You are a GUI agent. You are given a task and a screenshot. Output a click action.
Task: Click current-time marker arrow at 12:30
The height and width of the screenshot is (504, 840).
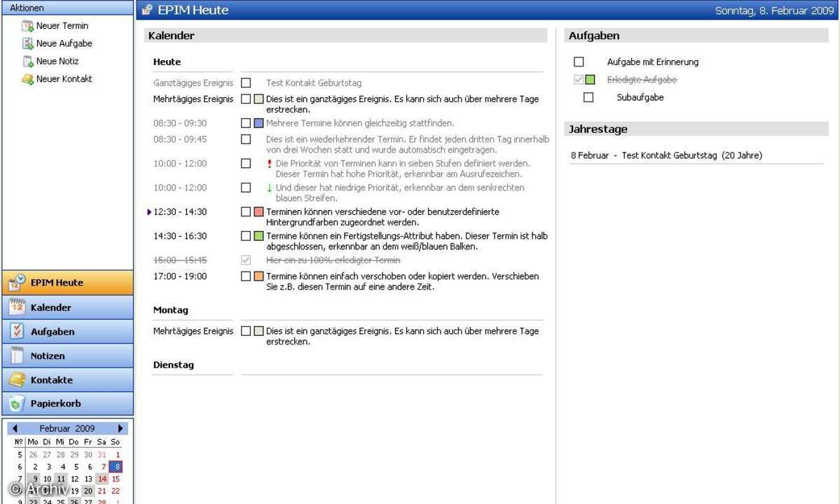point(149,212)
